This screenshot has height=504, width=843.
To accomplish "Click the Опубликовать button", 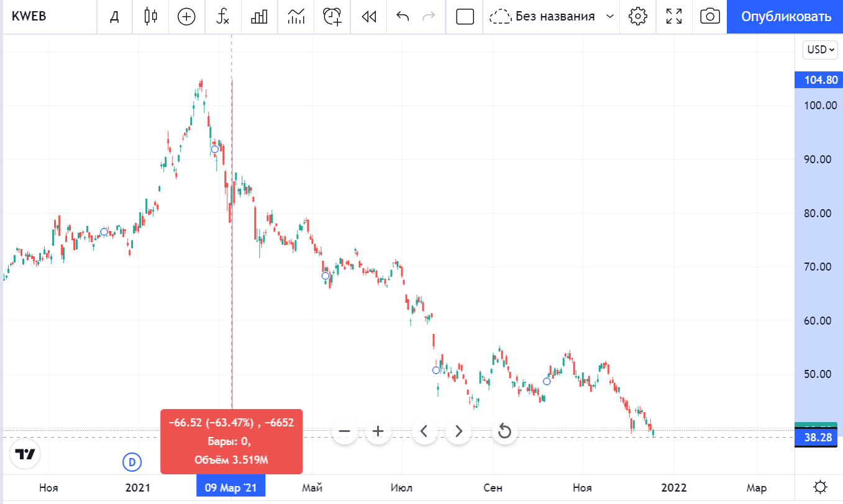I will tap(786, 17).
